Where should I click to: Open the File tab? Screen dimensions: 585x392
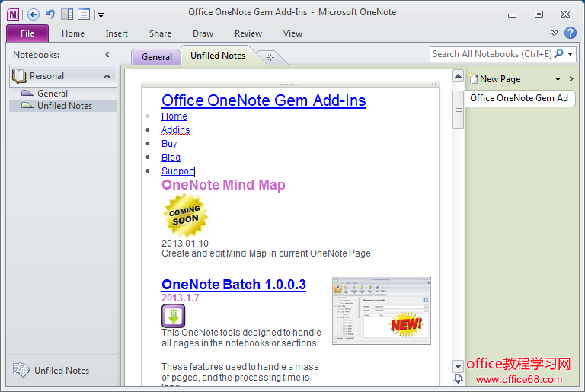coord(27,33)
